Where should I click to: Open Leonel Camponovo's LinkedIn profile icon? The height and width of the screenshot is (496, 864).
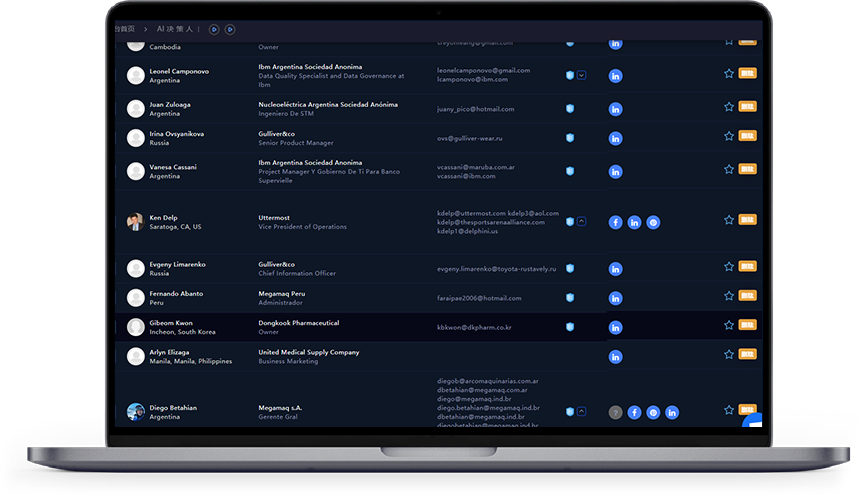coord(615,76)
